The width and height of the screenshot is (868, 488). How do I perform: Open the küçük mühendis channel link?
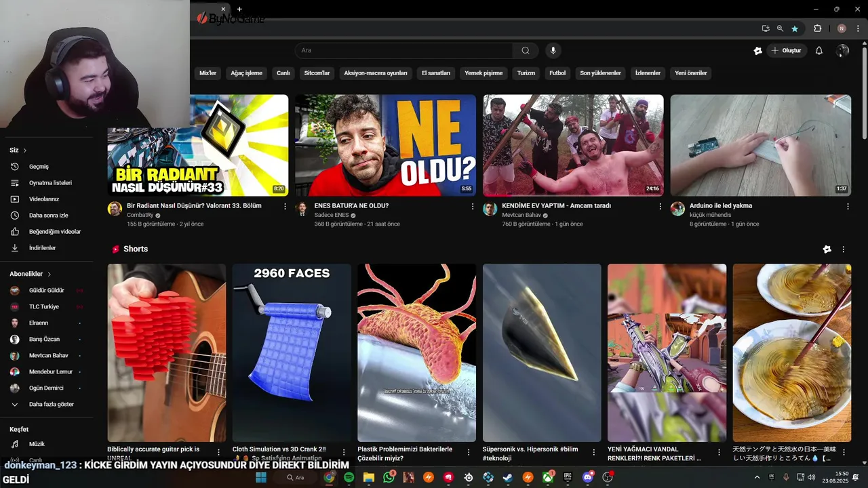pyautogui.click(x=710, y=215)
